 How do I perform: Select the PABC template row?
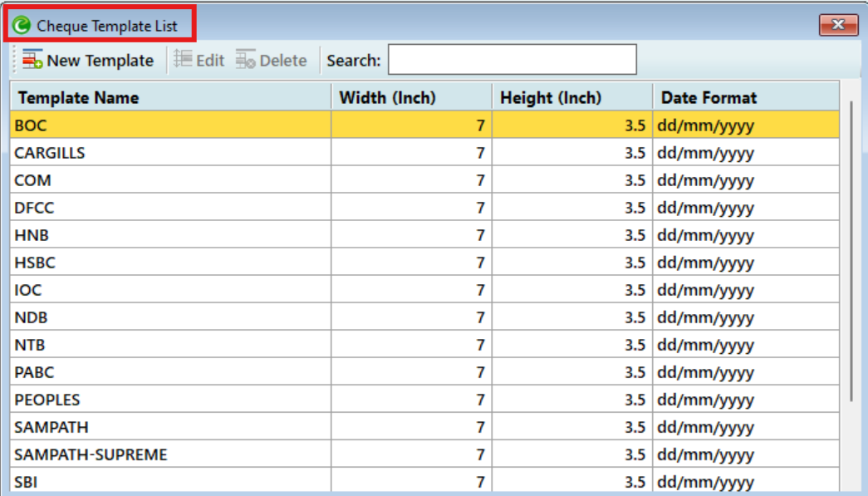[424, 372]
